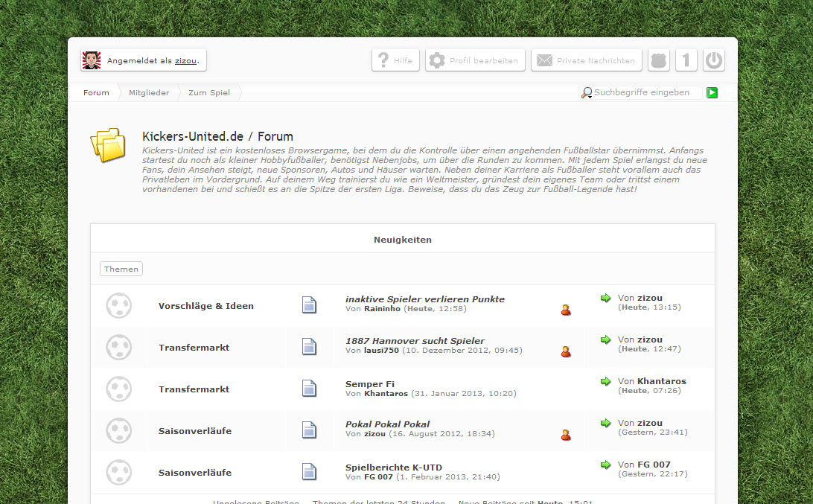Open thread Pokal Pokal Pokal

coord(388,424)
